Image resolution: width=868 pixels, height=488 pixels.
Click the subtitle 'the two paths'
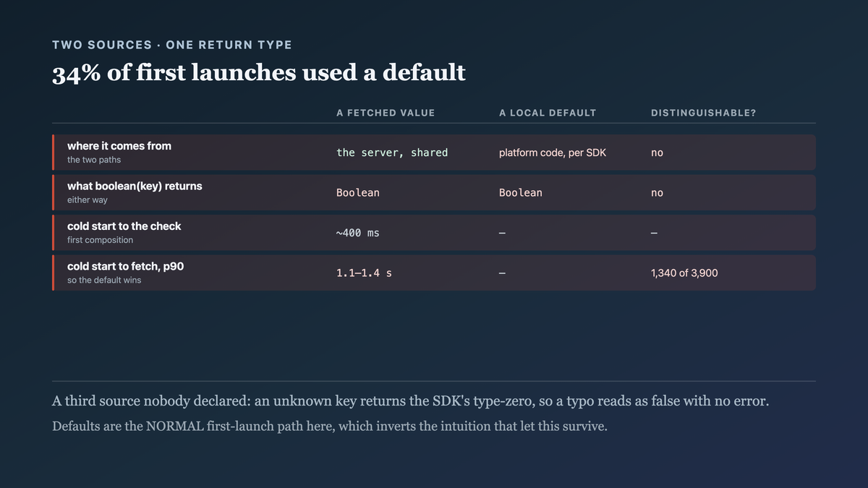point(94,160)
